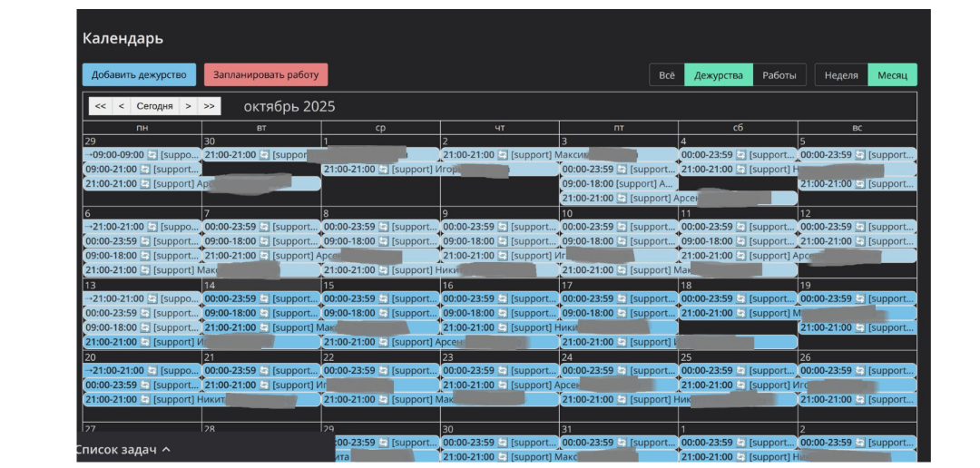This screenshot has height=468, width=980.
Task: Click day number 24 in the calendar
Action: [568, 357]
